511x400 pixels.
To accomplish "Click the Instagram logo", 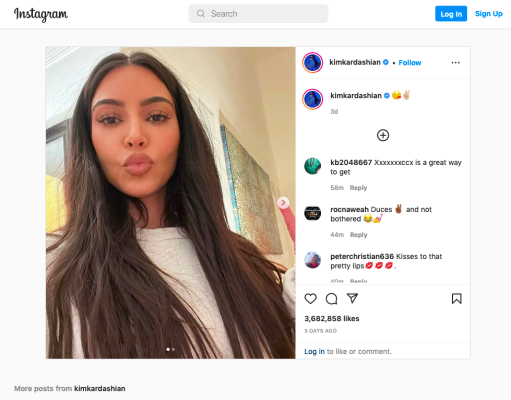I will [x=41, y=14].
